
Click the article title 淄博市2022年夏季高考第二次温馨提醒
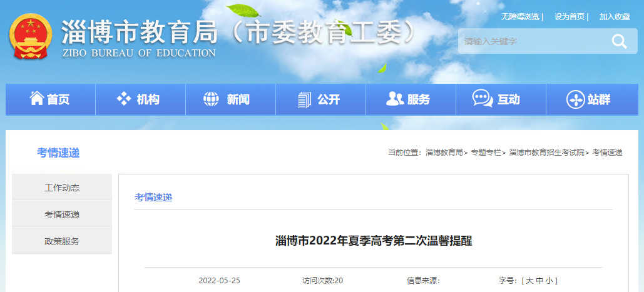(x=374, y=241)
